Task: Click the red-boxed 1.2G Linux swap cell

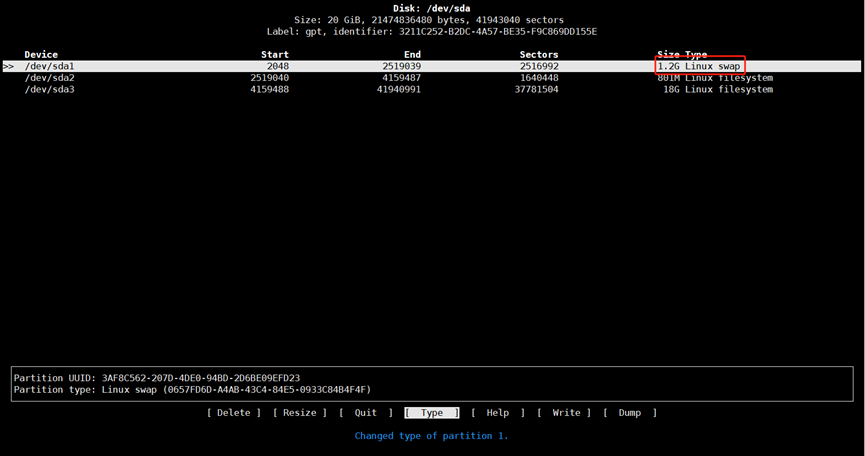Action: point(700,66)
